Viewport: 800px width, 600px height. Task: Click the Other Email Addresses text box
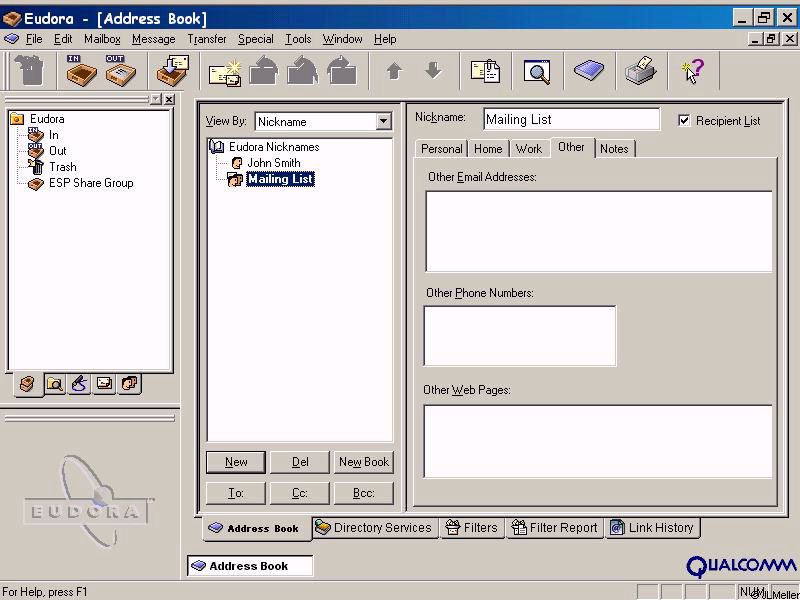(598, 232)
